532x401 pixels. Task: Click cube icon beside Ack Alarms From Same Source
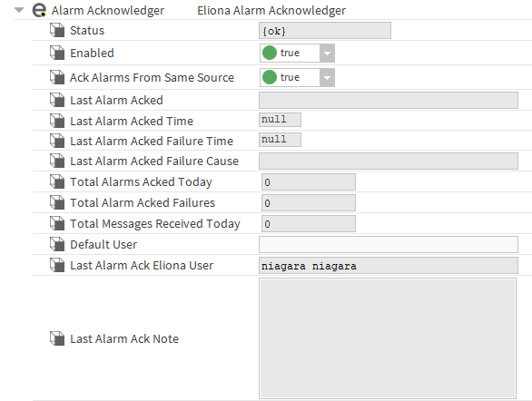coord(57,77)
